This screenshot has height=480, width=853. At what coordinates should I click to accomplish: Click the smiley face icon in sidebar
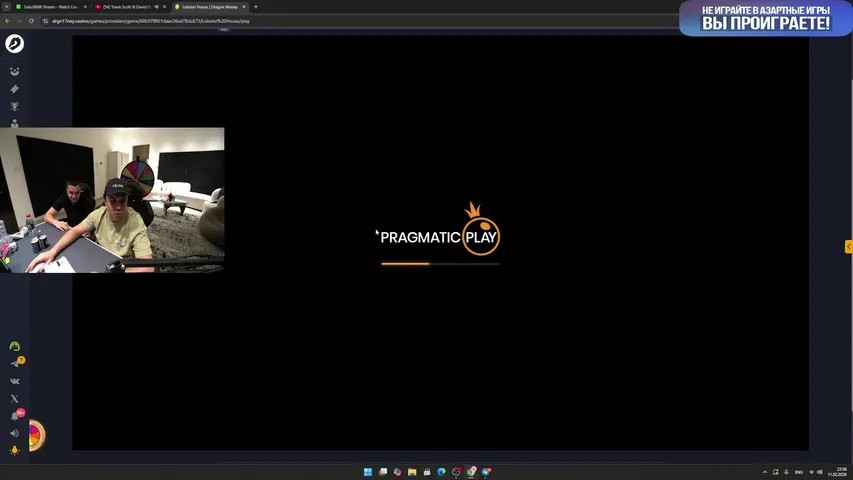click(x=14, y=72)
